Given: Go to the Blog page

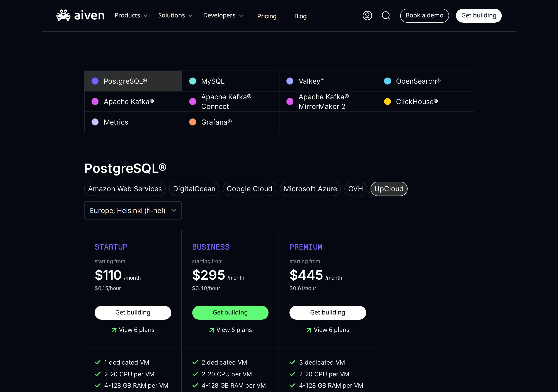Looking at the screenshot, I should click(300, 16).
